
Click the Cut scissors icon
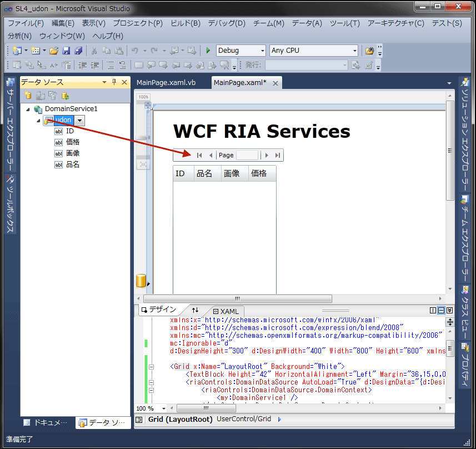pyautogui.click(x=94, y=51)
